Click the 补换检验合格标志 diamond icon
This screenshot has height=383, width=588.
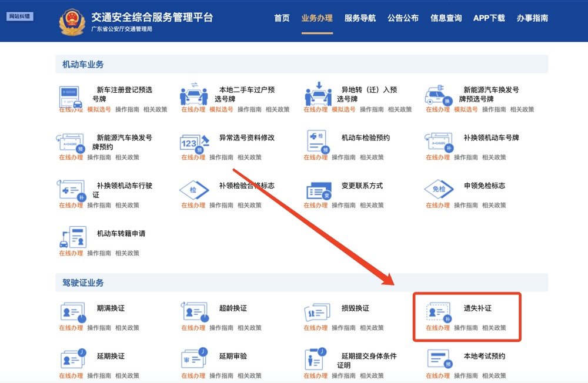click(x=195, y=190)
